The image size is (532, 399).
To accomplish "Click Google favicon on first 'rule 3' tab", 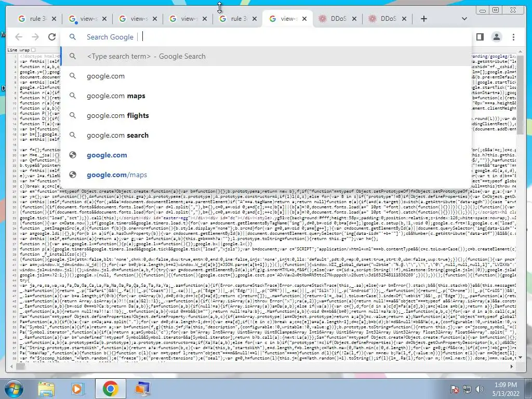I will pyautogui.click(x=22, y=19).
